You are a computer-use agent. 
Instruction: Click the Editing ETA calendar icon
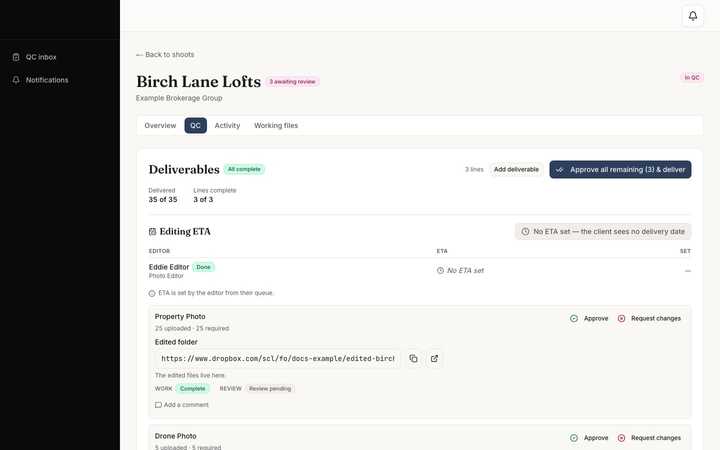[x=152, y=232]
